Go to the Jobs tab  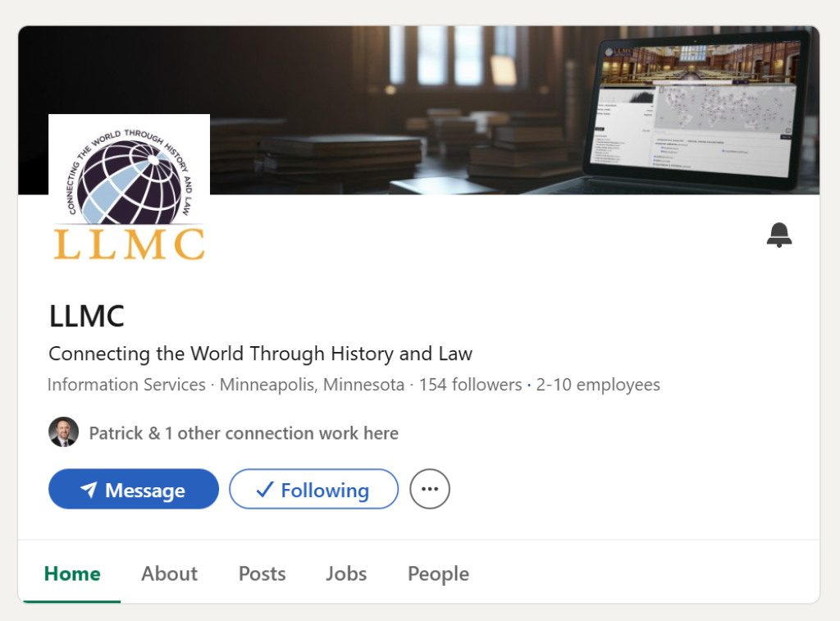[x=346, y=573]
